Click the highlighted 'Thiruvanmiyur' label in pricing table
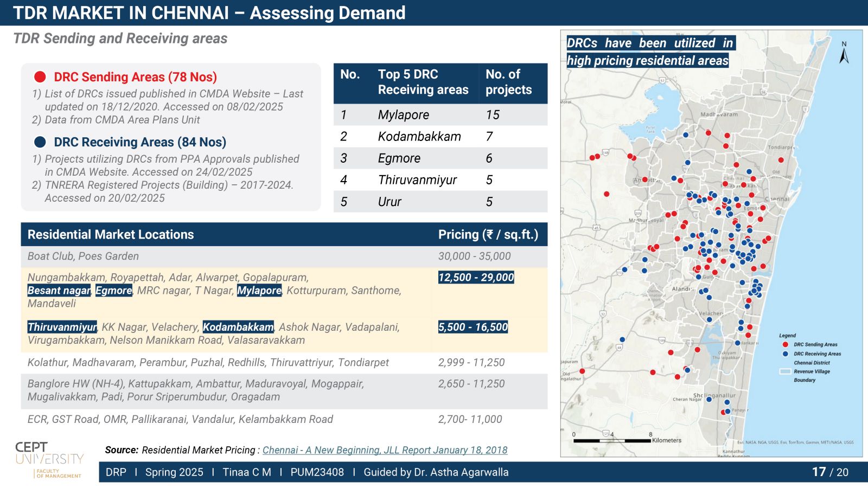Viewport: 868px width, 488px height. [x=62, y=327]
